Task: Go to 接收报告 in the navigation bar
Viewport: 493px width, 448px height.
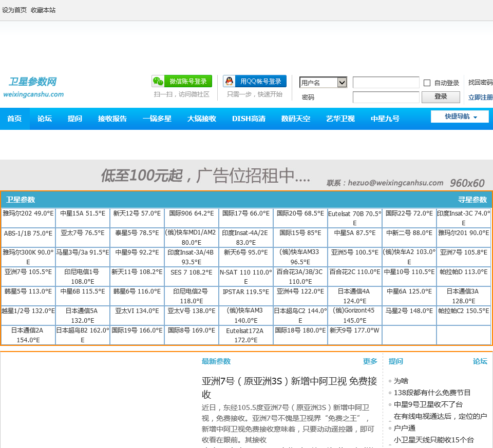Action: tap(112, 119)
